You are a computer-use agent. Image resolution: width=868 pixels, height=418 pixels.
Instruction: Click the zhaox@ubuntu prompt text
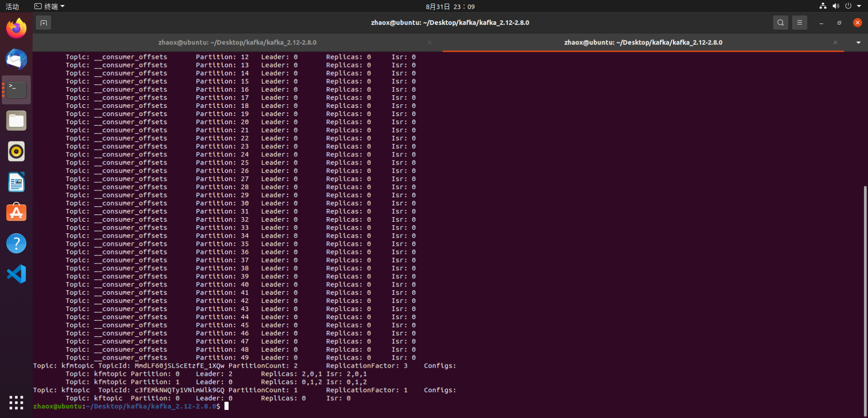point(58,406)
